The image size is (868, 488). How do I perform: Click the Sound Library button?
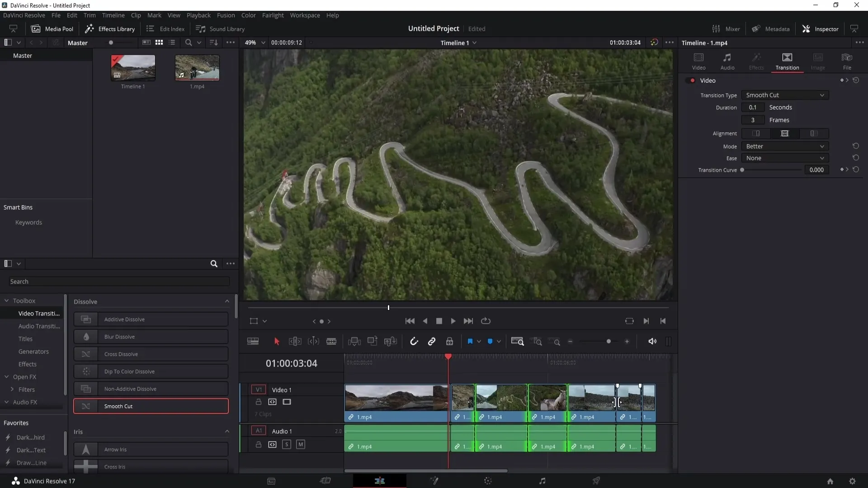[221, 28]
